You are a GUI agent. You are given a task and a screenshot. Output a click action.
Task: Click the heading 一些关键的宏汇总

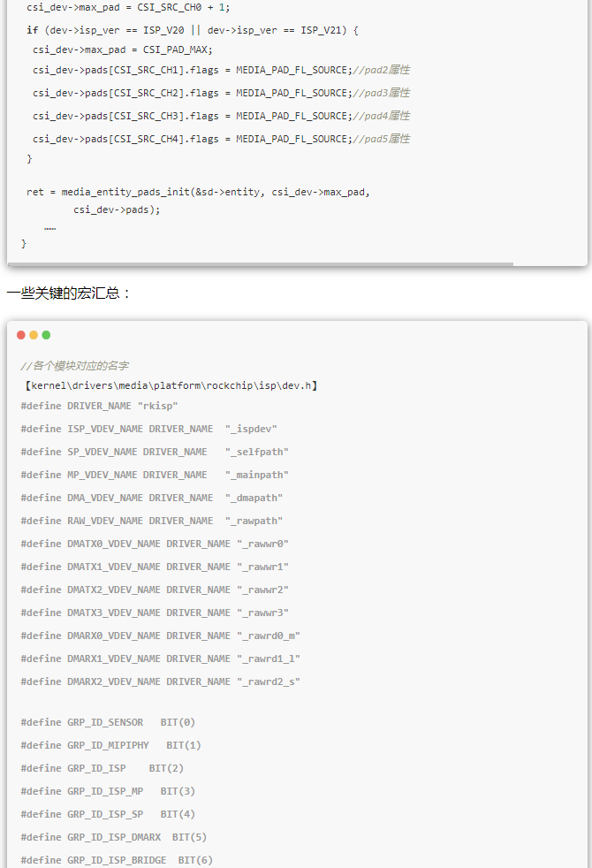[69, 293]
